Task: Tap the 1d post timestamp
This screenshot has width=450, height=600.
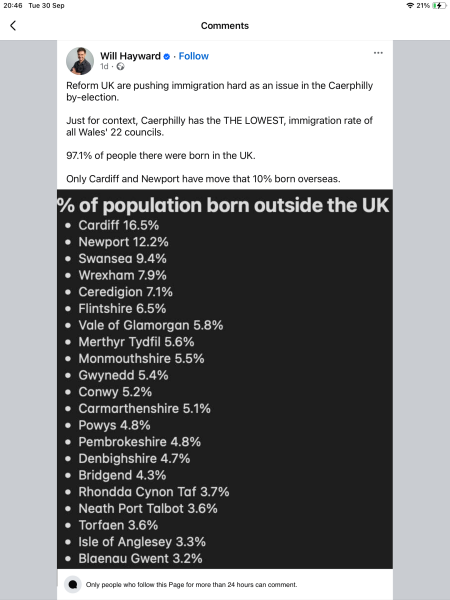Action: coord(104,67)
